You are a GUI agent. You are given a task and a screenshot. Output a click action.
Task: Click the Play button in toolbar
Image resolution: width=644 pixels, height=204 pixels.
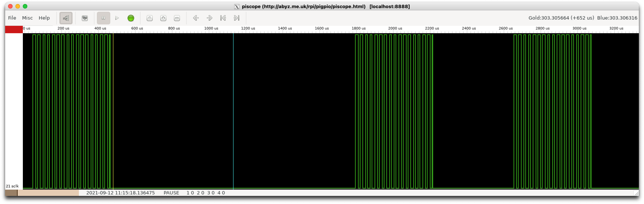tap(117, 18)
